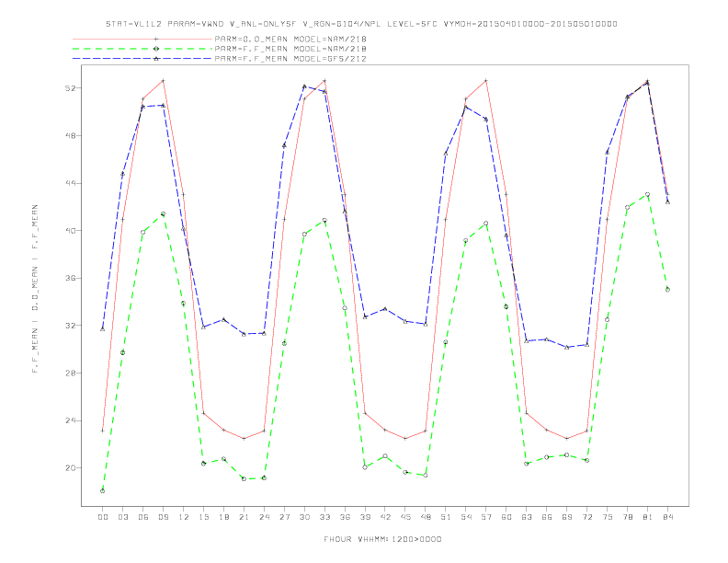Viewport: 728px width, 563px height.
Task: Click x-axis tick label 06
Action: [x=143, y=517]
